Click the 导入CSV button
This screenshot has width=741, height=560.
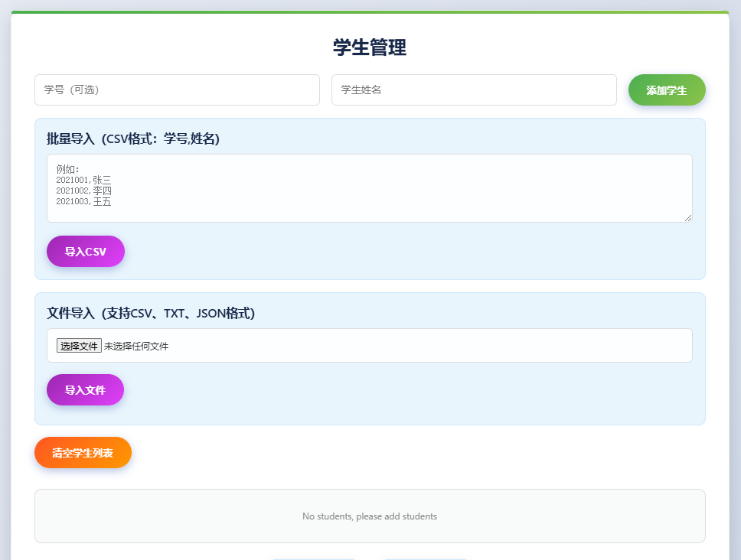86,251
